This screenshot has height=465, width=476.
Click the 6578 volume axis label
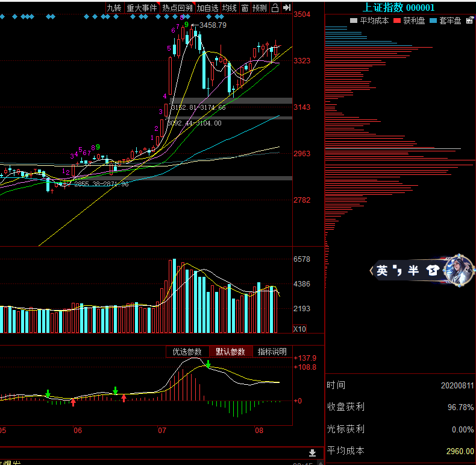coord(302,259)
